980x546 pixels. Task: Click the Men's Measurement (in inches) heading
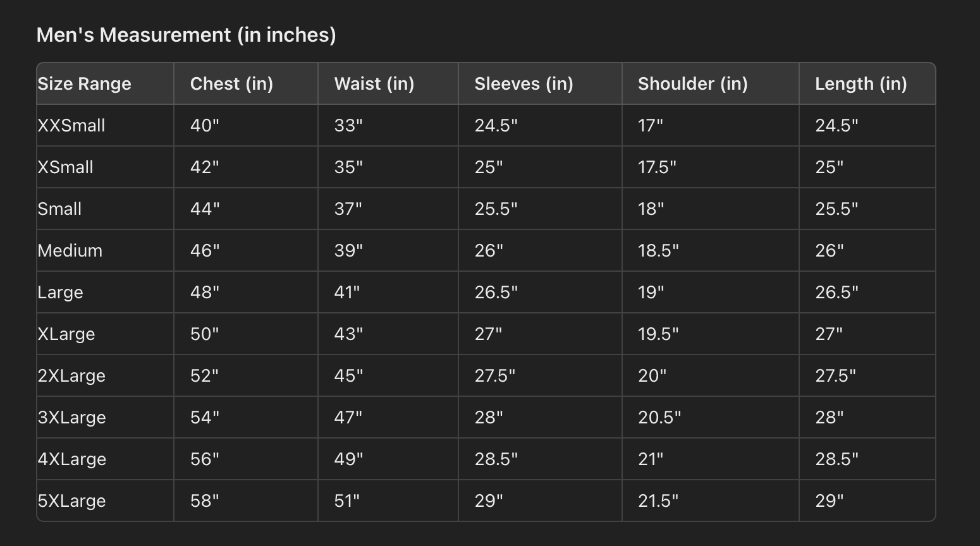(186, 34)
